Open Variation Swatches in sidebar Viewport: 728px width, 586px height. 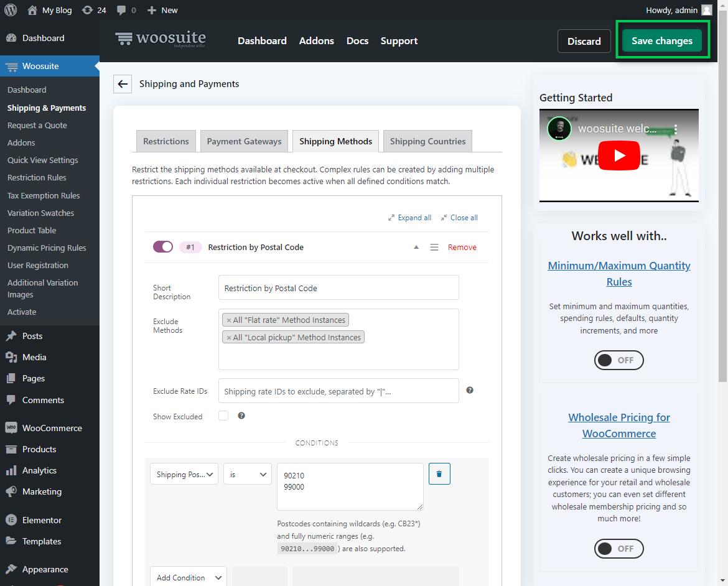pyautogui.click(x=41, y=213)
